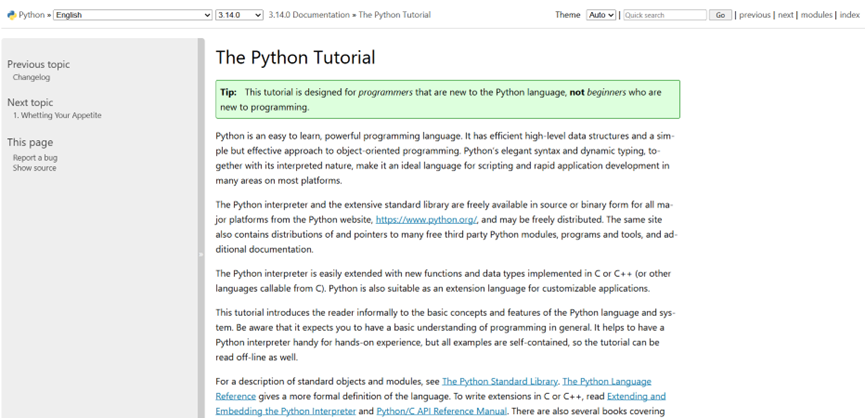Open the 3.14.0 version dropdown

click(239, 15)
